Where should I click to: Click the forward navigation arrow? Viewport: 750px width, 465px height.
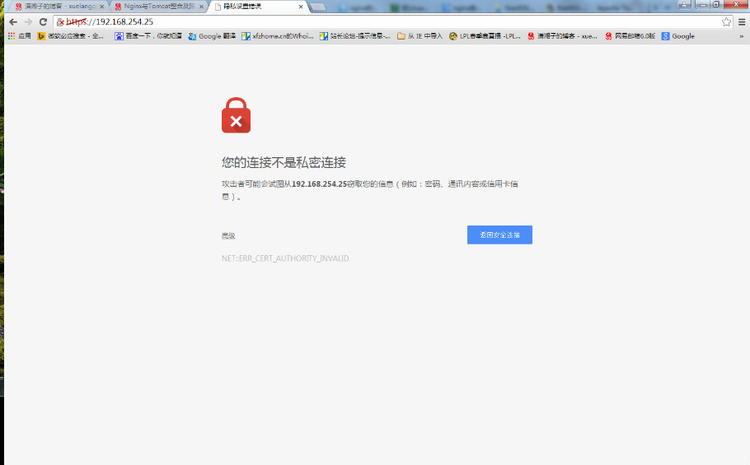(28, 22)
